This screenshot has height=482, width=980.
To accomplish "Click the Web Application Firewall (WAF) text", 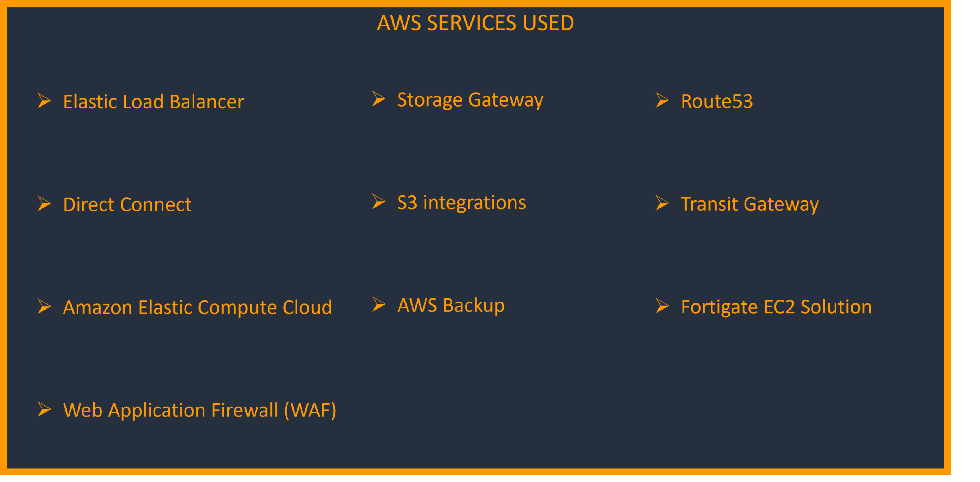I will (199, 410).
